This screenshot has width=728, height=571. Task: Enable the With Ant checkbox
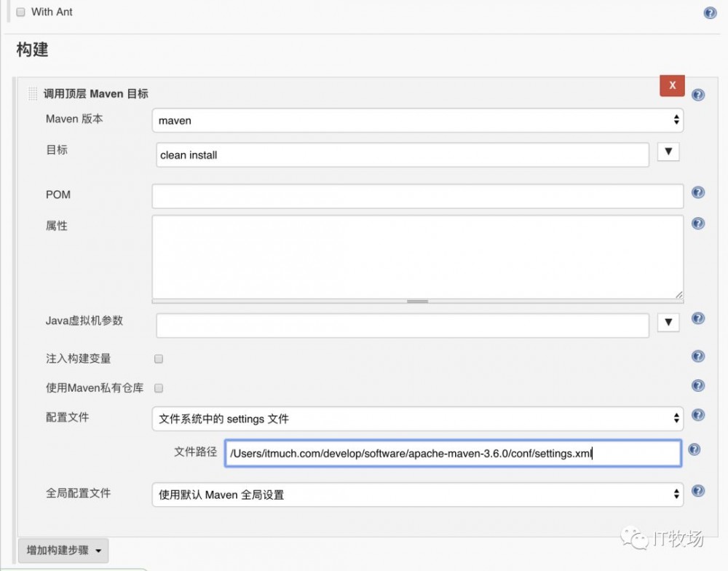pos(20,12)
